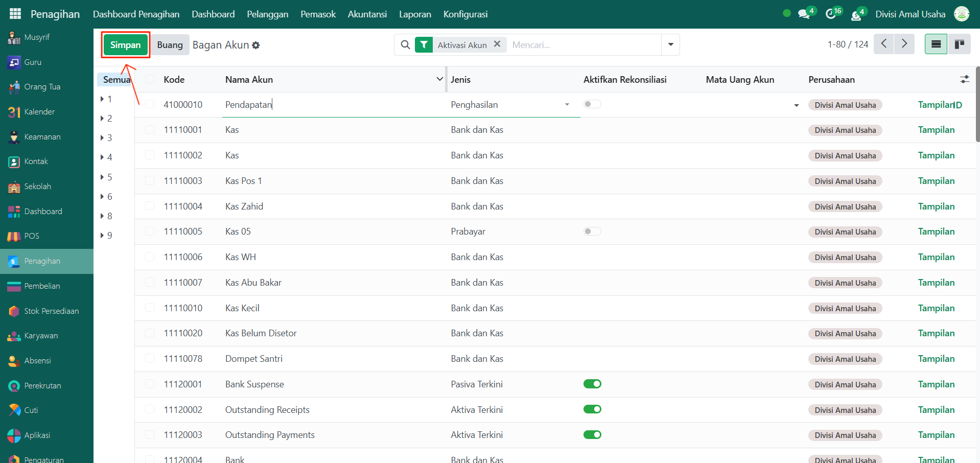Open the Konfigurasi menu
This screenshot has width=980, height=463.
465,14
